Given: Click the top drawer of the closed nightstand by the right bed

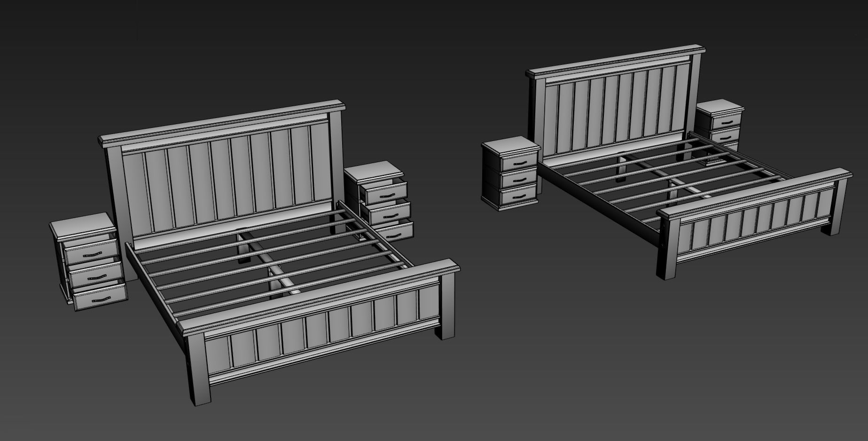Looking at the screenshot, I should [x=519, y=163].
